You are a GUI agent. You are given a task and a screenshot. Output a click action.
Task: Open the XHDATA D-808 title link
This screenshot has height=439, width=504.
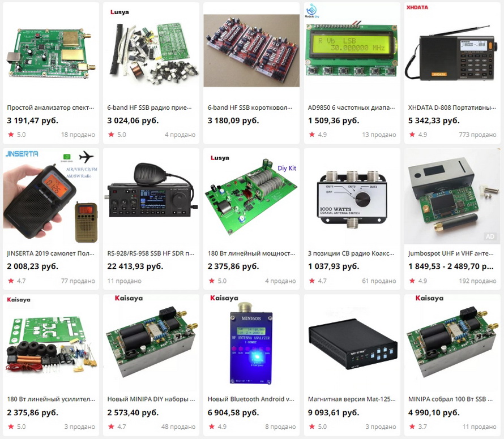coord(452,107)
